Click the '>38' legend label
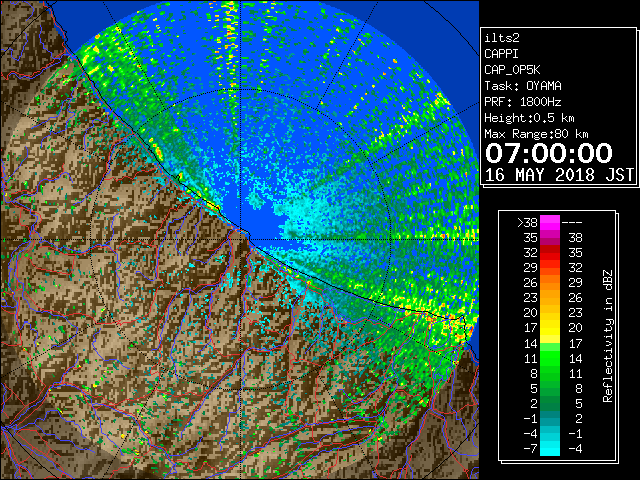 pyautogui.click(x=527, y=223)
